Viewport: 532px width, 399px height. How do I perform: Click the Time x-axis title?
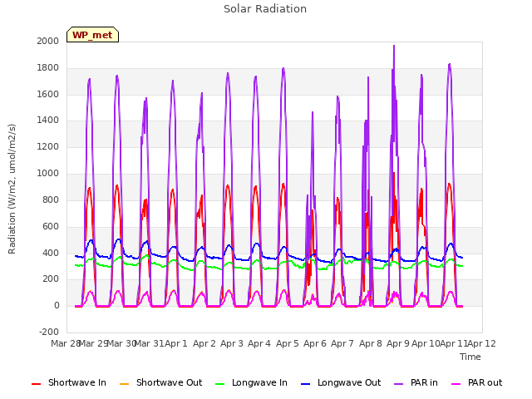(x=470, y=357)
